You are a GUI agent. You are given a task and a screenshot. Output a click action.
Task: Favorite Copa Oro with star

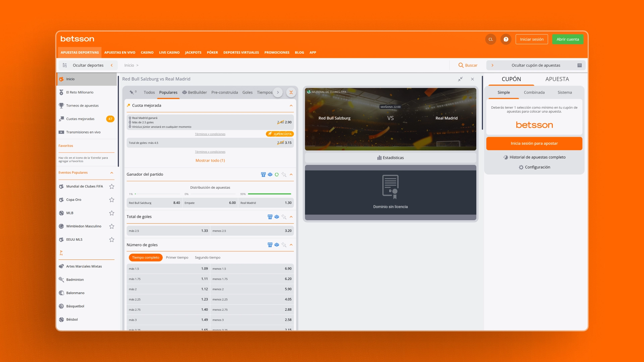point(112,200)
